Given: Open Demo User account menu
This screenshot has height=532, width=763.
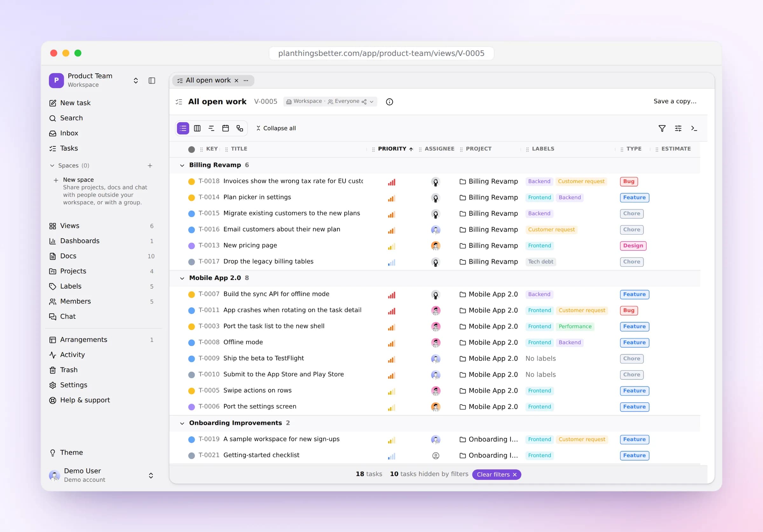Looking at the screenshot, I should 101,475.
